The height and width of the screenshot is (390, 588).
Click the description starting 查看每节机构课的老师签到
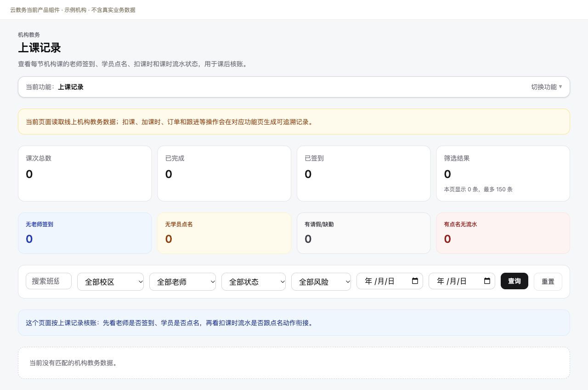(x=133, y=64)
